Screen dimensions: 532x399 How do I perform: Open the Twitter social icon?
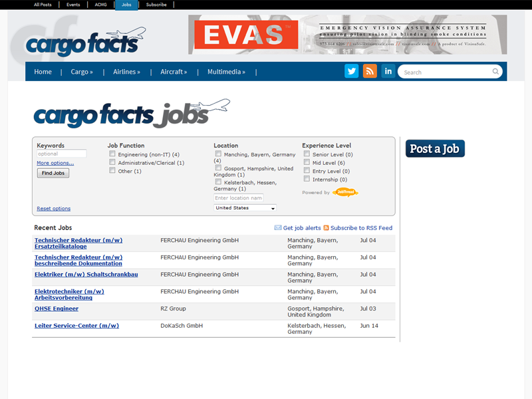tap(351, 72)
